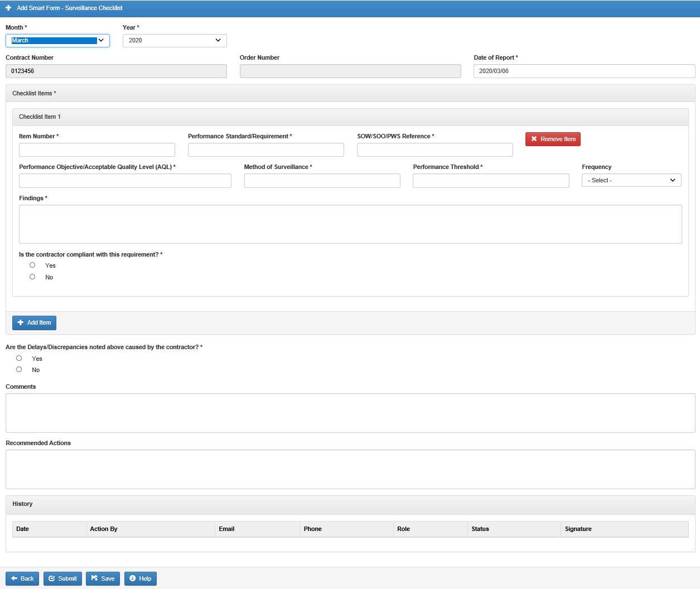Click the plus icon on Add Item button
This screenshot has width=700, height=589.
(21, 322)
